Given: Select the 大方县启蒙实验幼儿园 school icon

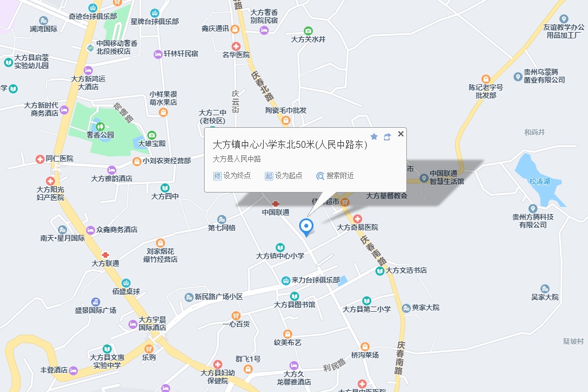Looking at the screenshot, I should (8, 62).
